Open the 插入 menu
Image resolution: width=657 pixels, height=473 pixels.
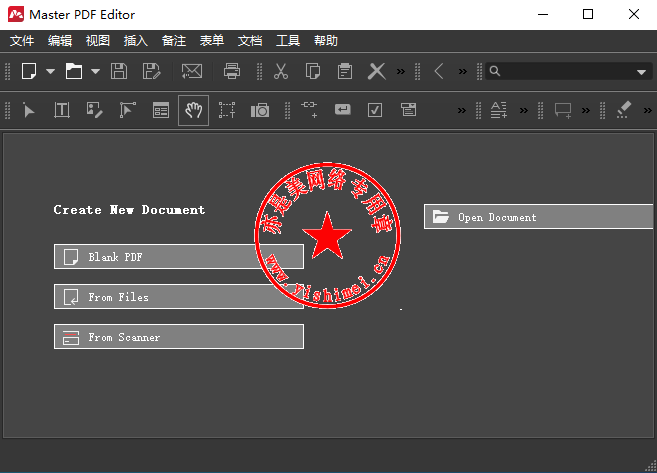(136, 41)
